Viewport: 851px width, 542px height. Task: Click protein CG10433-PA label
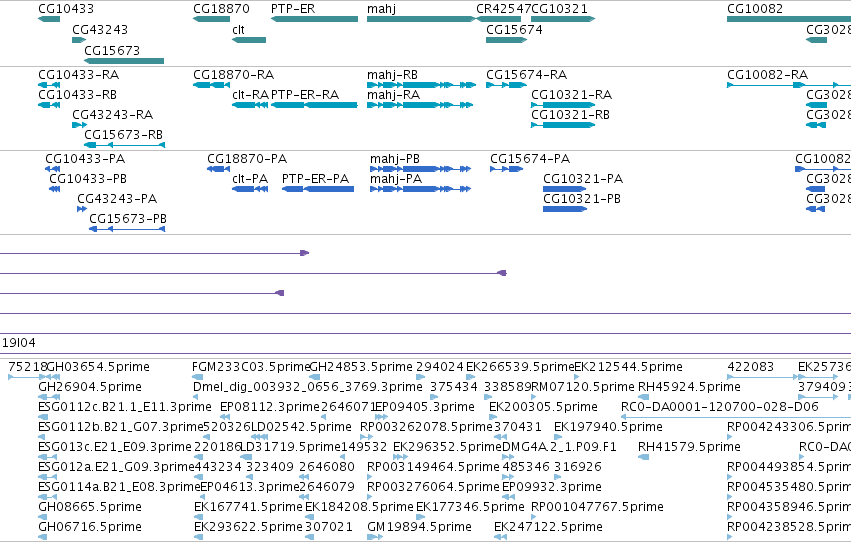click(x=85, y=158)
